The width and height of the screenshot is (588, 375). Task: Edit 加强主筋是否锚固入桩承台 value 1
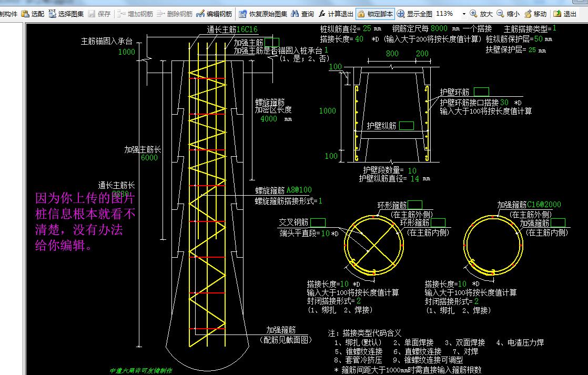pos(326,50)
